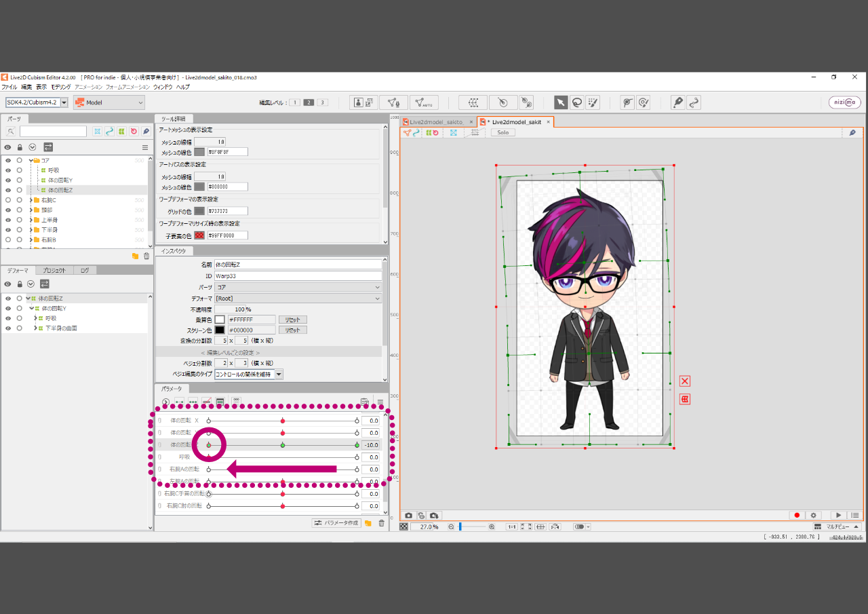Image resolution: width=868 pixels, height=614 pixels.
Task: Click the parts panel search icon
Action: coord(11,131)
